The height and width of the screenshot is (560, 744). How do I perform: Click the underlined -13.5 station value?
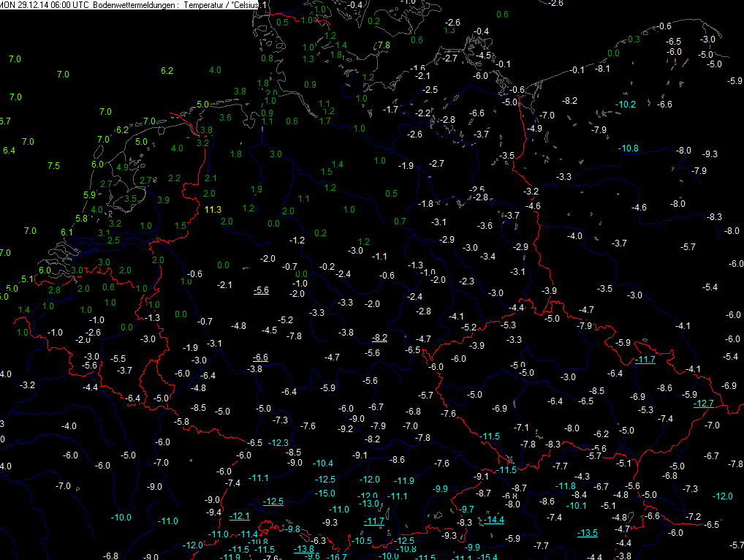(588, 533)
